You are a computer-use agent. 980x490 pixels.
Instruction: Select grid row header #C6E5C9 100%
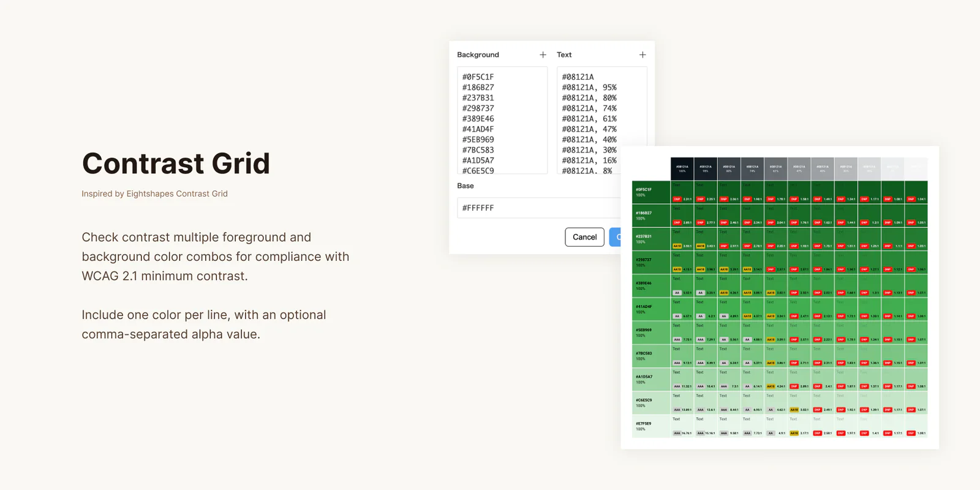click(651, 403)
